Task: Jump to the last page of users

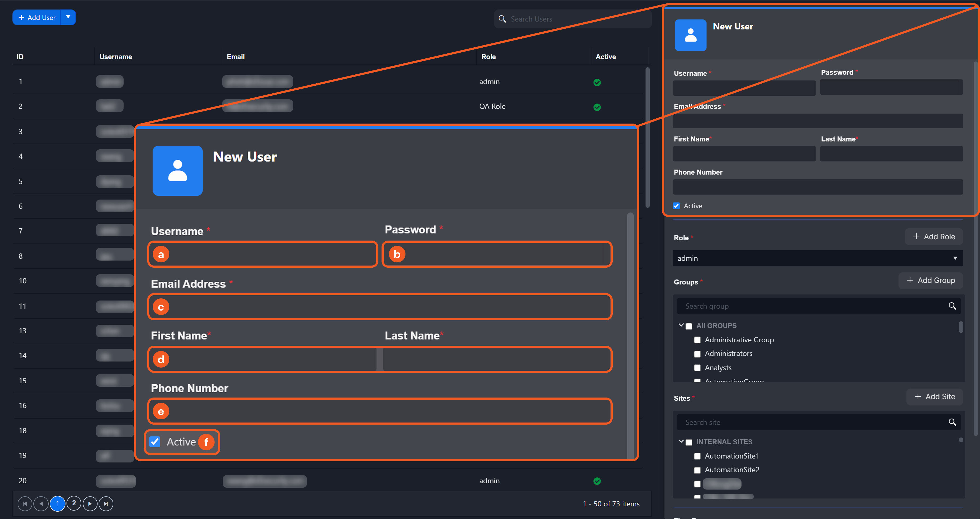Action: [106, 503]
